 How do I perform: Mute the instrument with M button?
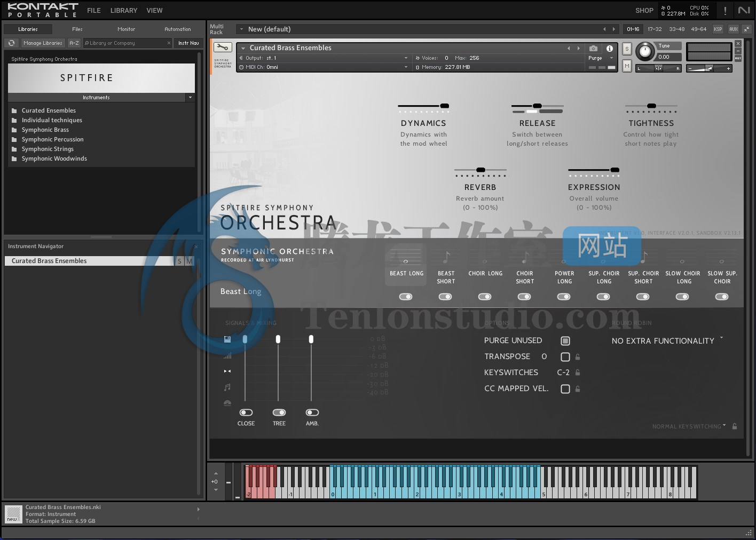click(x=627, y=66)
